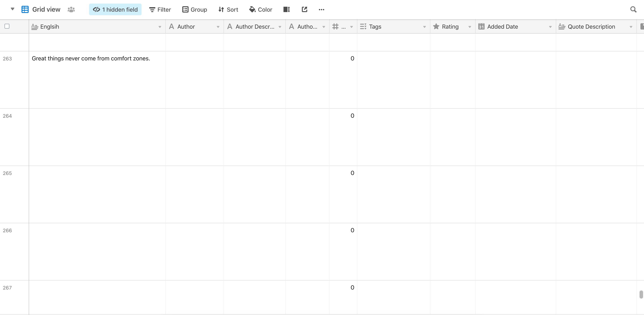This screenshot has width=644, height=315.
Task: Click the hidden field eye-slash icon
Action: (x=97, y=9)
